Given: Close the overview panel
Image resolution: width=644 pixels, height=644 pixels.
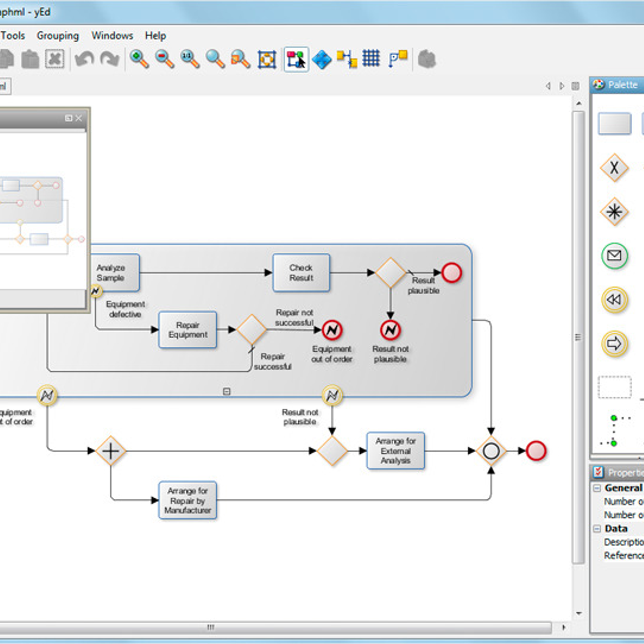Looking at the screenshot, I should tap(79, 118).
